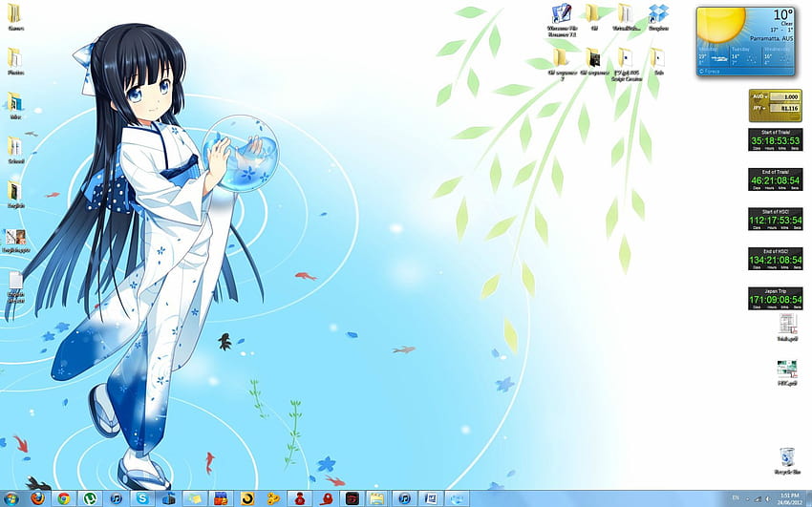Image resolution: width=812 pixels, height=507 pixels.
Task: Click the Foreca link in weather gadget
Action: (x=710, y=72)
